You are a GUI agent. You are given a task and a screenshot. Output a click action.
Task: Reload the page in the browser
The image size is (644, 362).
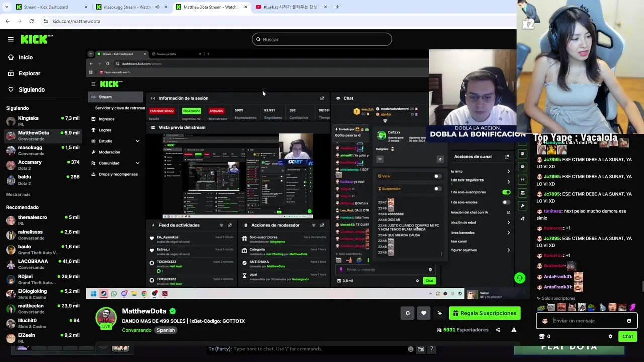tap(31, 21)
